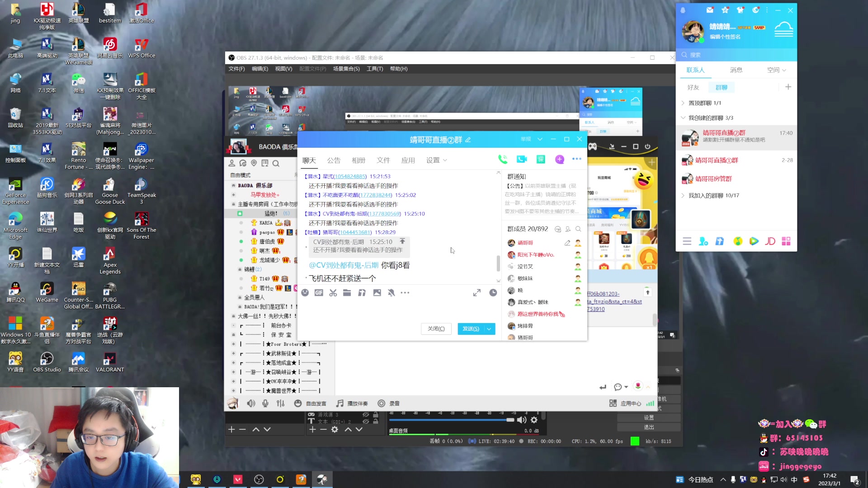This screenshot has width=868, height=488.
Task: Open the shirt skin icon in QQ panel
Action: click(x=741, y=10)
